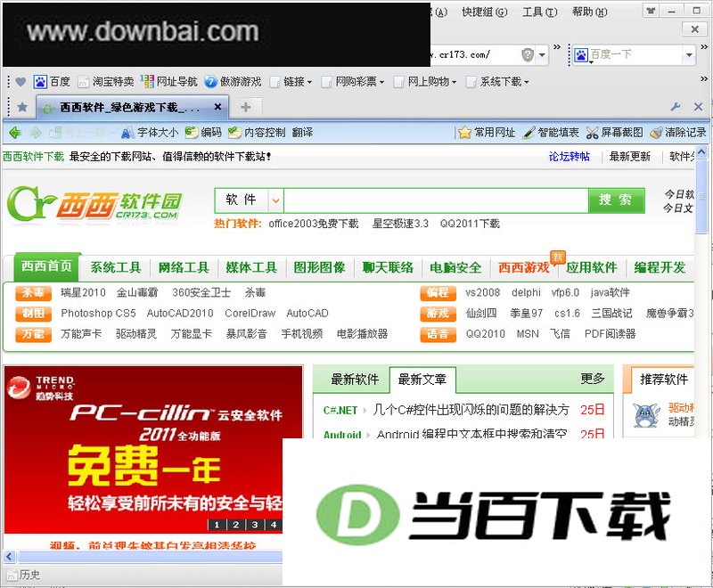Expand the address bar dropdown arrow
The width and height of the screenshot is (713, 588).
(x=542, y=55)
